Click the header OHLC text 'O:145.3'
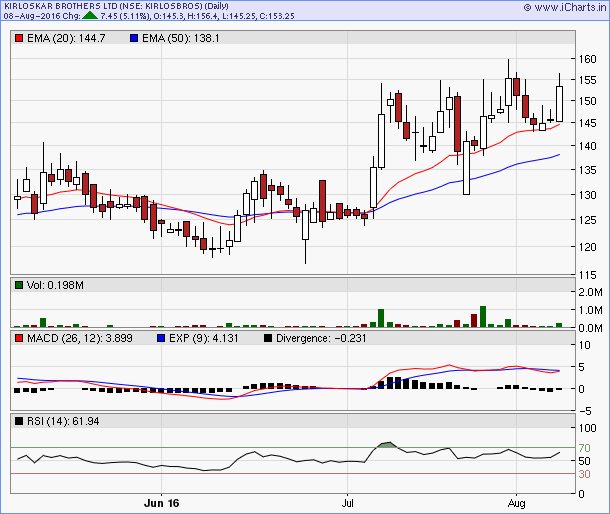The width and height of the screenshot is (610, 514). (168, 16)
